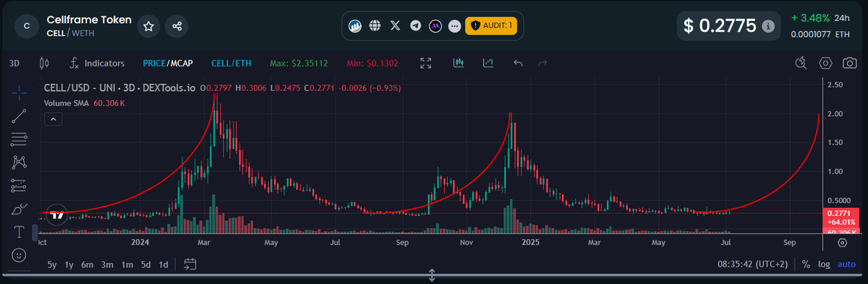Viewport: 868px width, 284px height.
Task: Open the purple M social icon
Action: pyautogui.click(x=435, y=26)
